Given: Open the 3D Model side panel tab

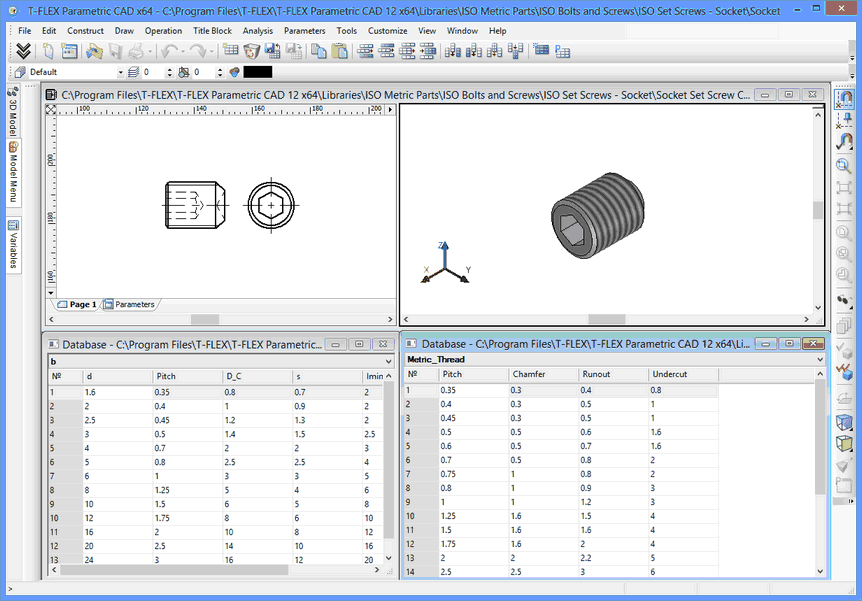Looking at the screenshot, I should [x=13, y=111].
